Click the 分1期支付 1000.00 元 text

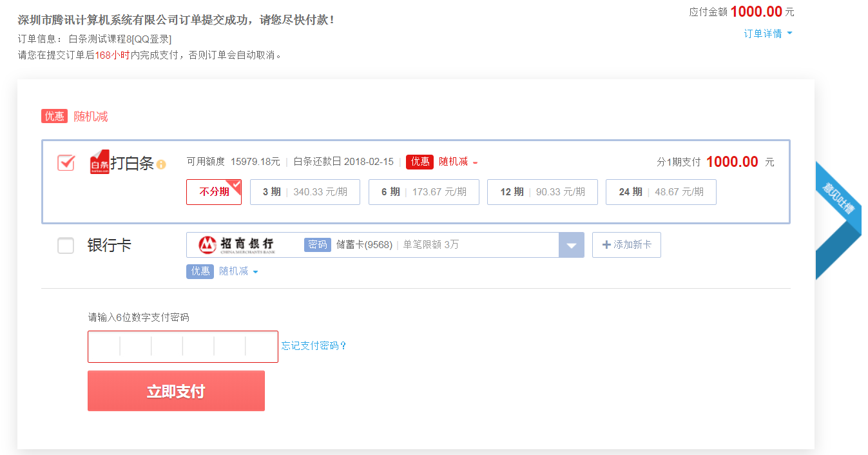click(715, 162)
